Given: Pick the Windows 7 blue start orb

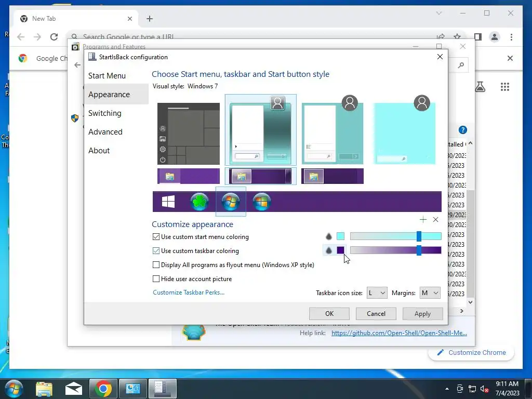Looking at the screenshot, I should click(230, 202).
